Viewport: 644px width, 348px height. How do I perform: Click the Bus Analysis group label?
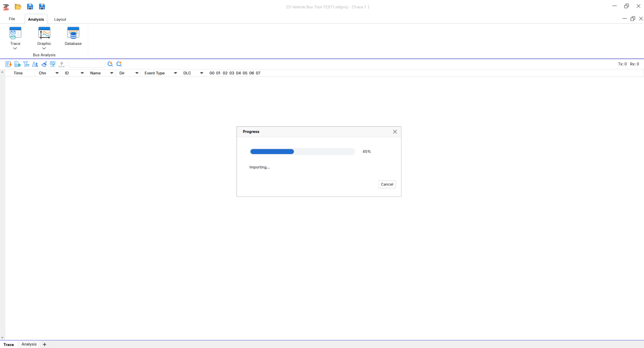pyautogui.click(x=44, y=55)
